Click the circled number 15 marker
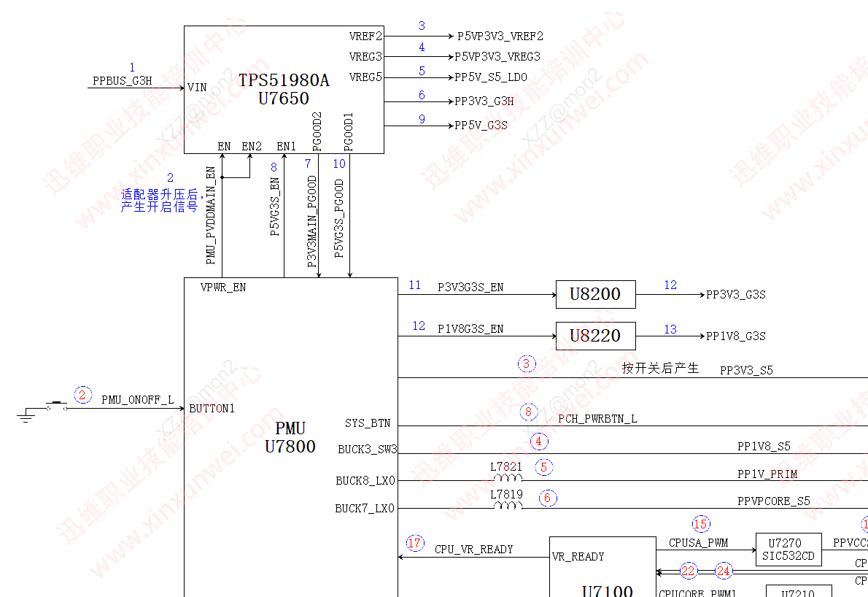Viewport: 868px width, 597px height. coord(701,524)
